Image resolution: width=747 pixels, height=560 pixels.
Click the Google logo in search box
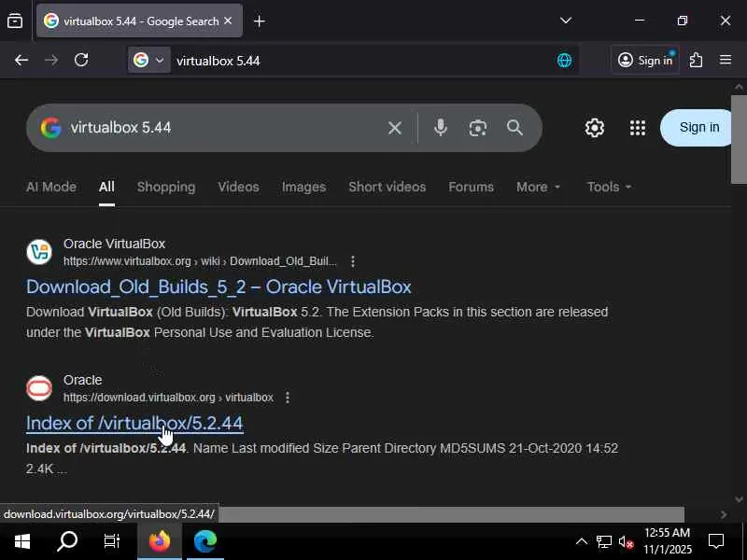point(51,128)
